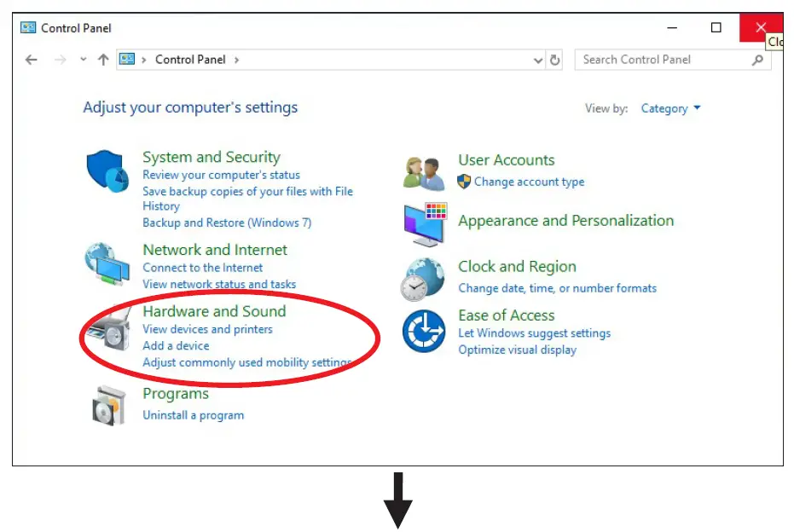Click the Clock and Region icon

point(424,279)
